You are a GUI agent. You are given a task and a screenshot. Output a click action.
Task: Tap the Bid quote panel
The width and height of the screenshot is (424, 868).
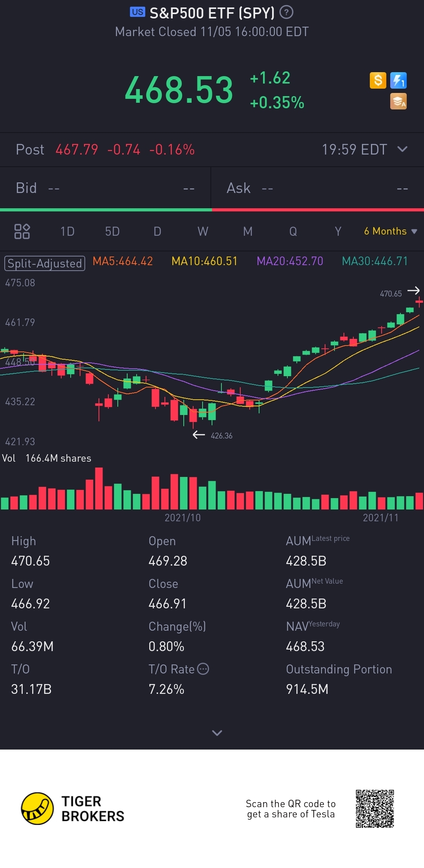pos(105,188)
